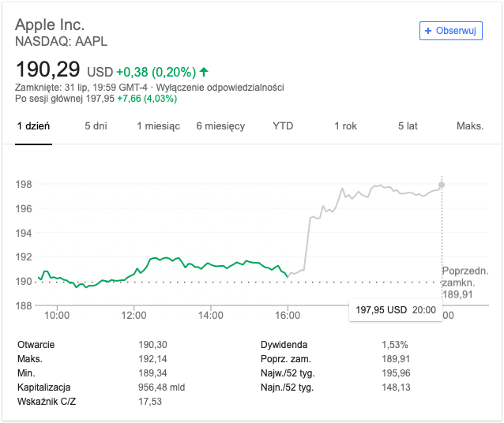Screen dimensions: 504x423
Task: Open the 6 miesięcy tab
Action: pos(220,126)
